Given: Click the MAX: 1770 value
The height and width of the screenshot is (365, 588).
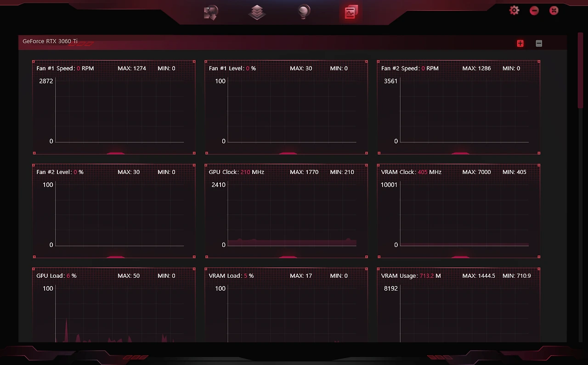Looking at the screenshot, I should click(x=304, y=172).
